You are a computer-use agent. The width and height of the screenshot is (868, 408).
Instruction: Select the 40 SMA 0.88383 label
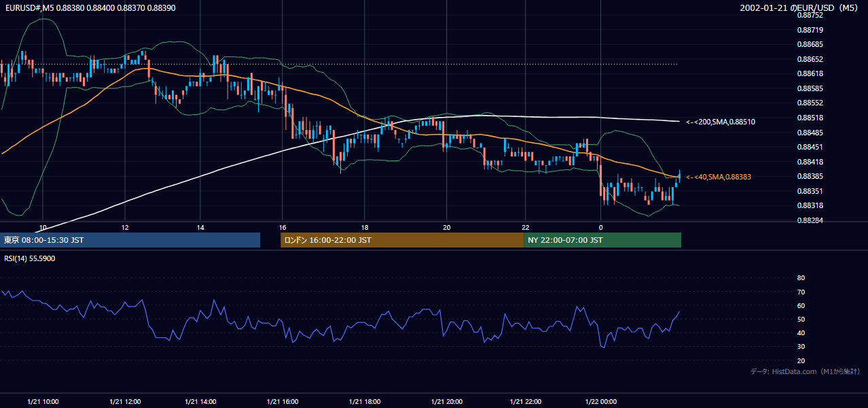click(x=719, y=177)
